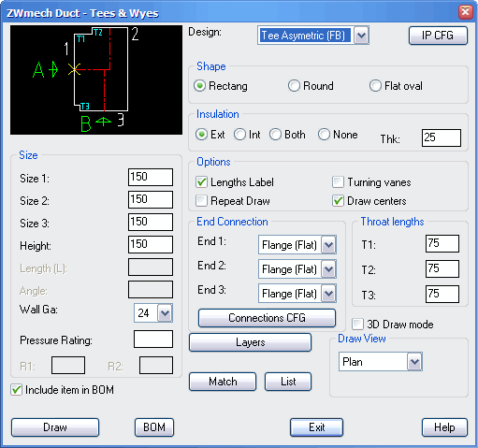Viewport: 478px width, 448px height.
Task: Select Flat oval shape
Action: click(396, 86)
